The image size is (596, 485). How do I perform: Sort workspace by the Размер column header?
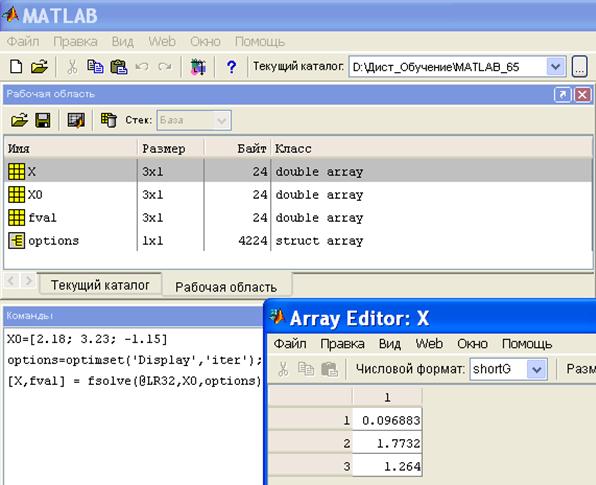pyautogui.click(x=171, y=148)
